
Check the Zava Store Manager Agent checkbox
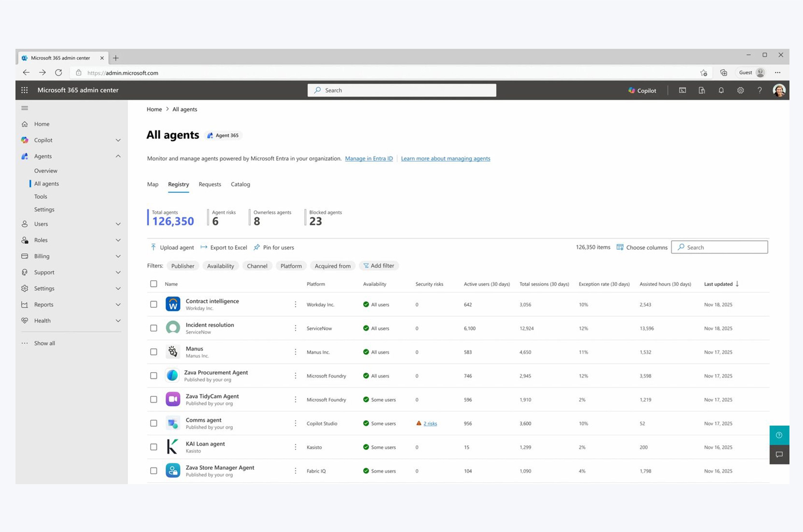pyautogui.click(x=154, y=471)
